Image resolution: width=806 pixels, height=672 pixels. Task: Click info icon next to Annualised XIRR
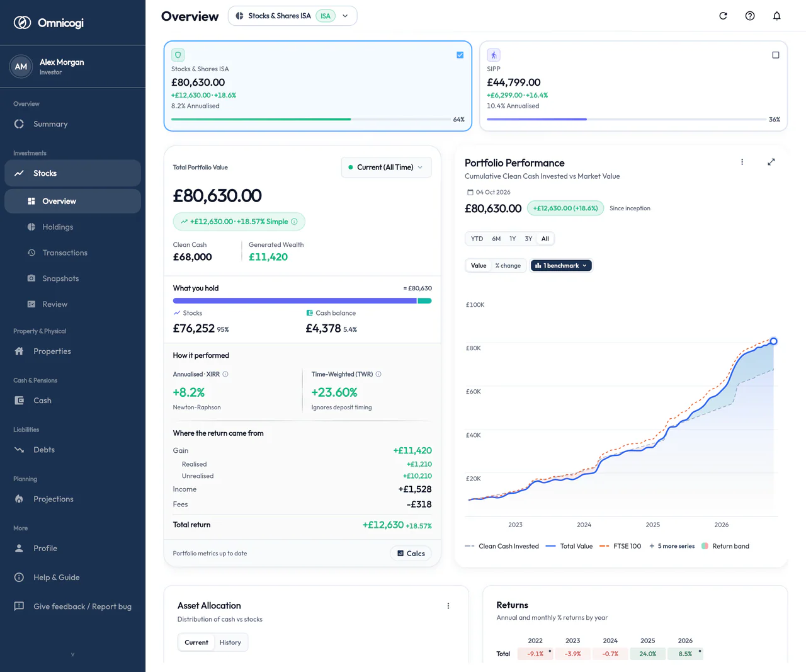pos(225,374)
